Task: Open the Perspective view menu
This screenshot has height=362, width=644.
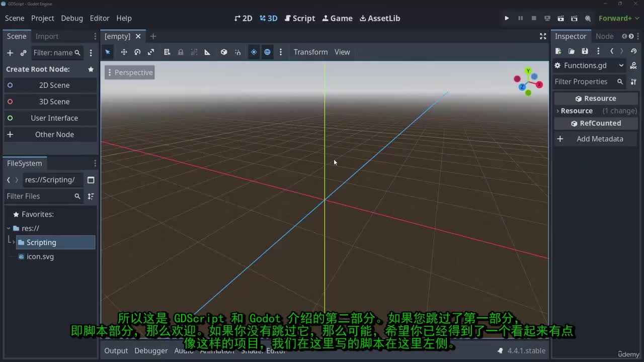Action: coord(129,72)
